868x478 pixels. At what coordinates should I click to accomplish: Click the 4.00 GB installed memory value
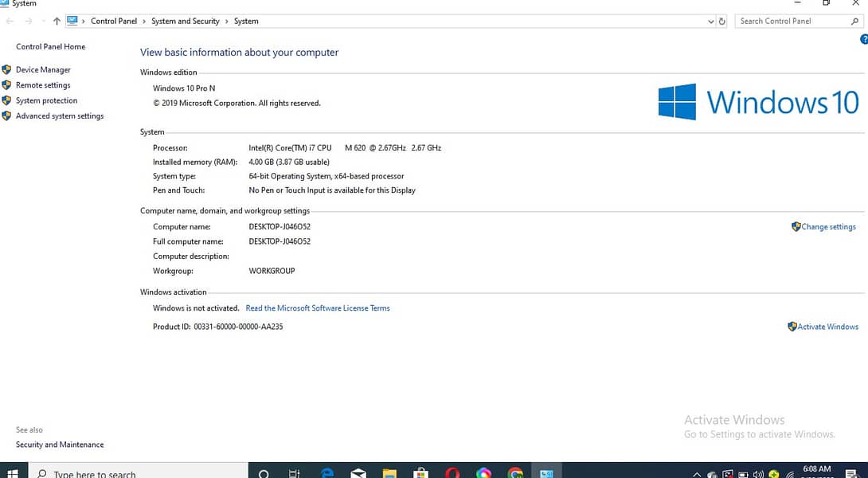point(289,163)
